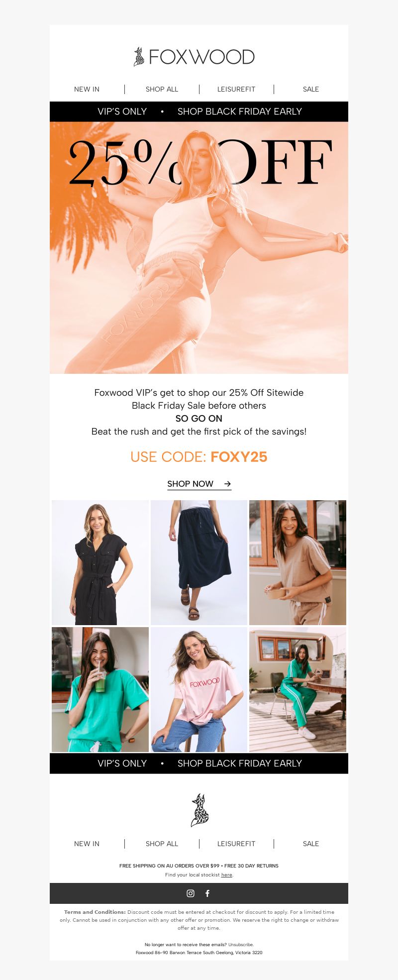Click the arrow beside Shop Now
Screen dimensions: 398x980
click(x=227, y=484)
